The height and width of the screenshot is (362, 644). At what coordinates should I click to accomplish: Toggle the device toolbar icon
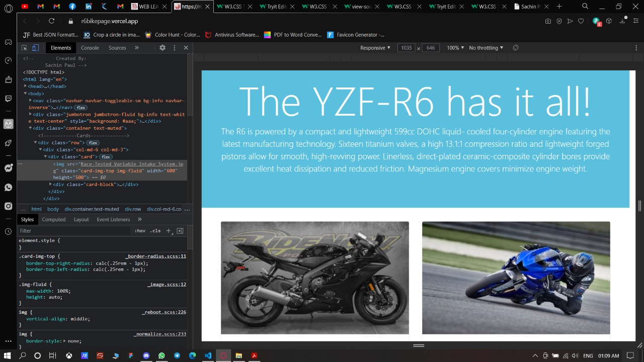pos(35,48)
